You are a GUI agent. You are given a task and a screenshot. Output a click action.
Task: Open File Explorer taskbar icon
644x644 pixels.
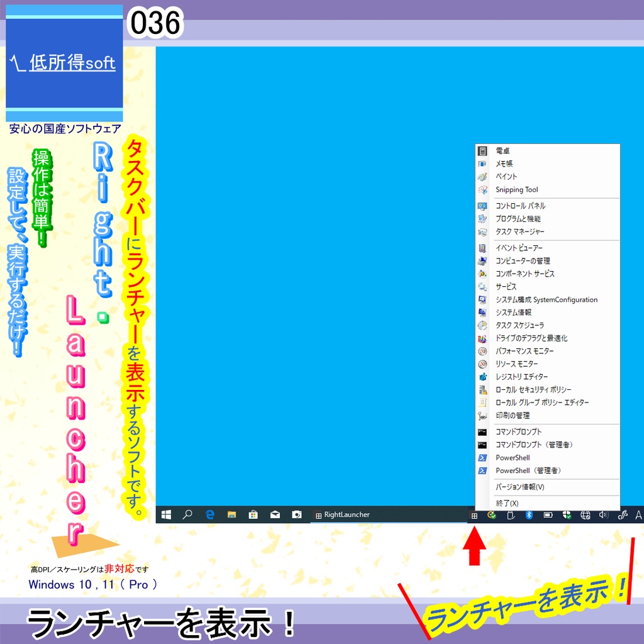[231, 514]
